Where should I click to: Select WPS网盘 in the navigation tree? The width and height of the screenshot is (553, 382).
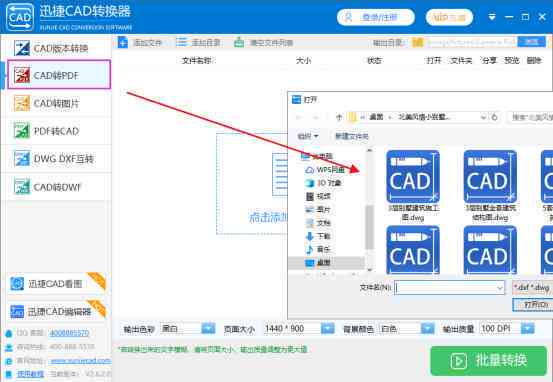(x=325, y=170)
